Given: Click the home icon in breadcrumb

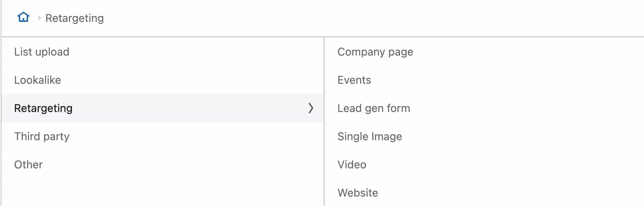Looking at the screenshot, I should [23, 17].
